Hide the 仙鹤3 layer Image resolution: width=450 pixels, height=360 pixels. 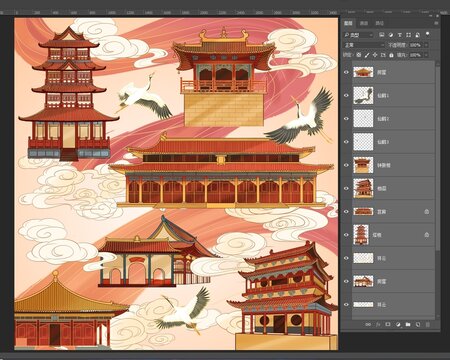pos(346,142)
